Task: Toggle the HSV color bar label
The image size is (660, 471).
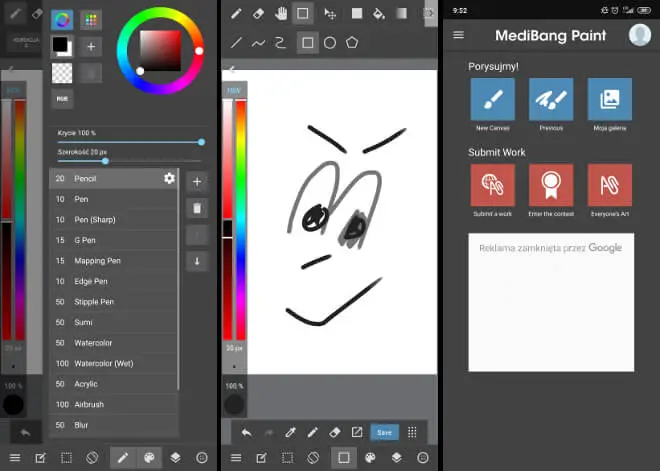Action: (234, 90)
